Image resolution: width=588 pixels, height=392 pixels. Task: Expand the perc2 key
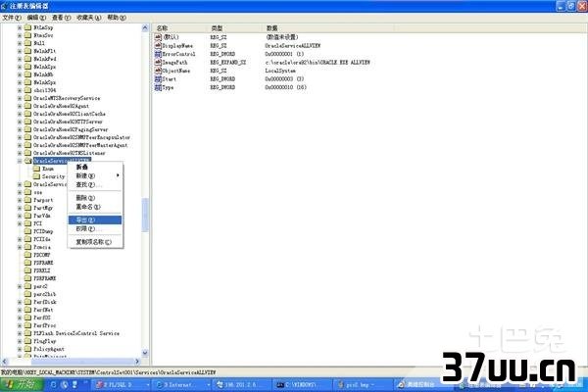20,286
